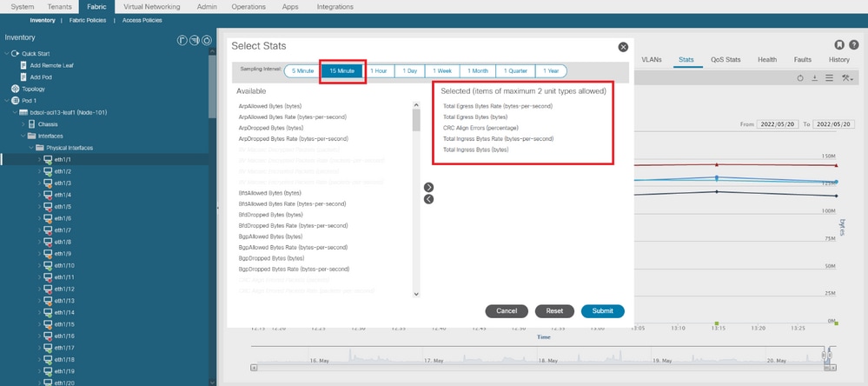Screen dimensions: 868x386
Task: Select the 1 Year sampling interval
Action: pos(551,71)
